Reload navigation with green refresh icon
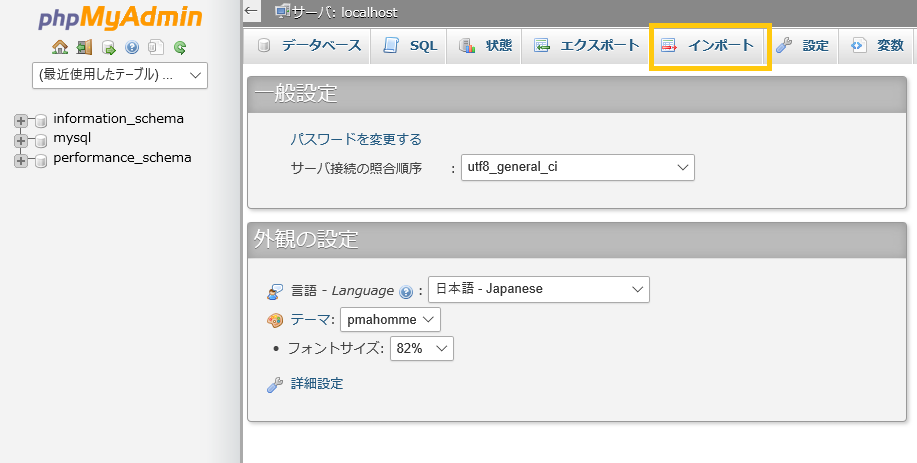Viewport: 917px width, 463px height. click(x=180, y=47)
